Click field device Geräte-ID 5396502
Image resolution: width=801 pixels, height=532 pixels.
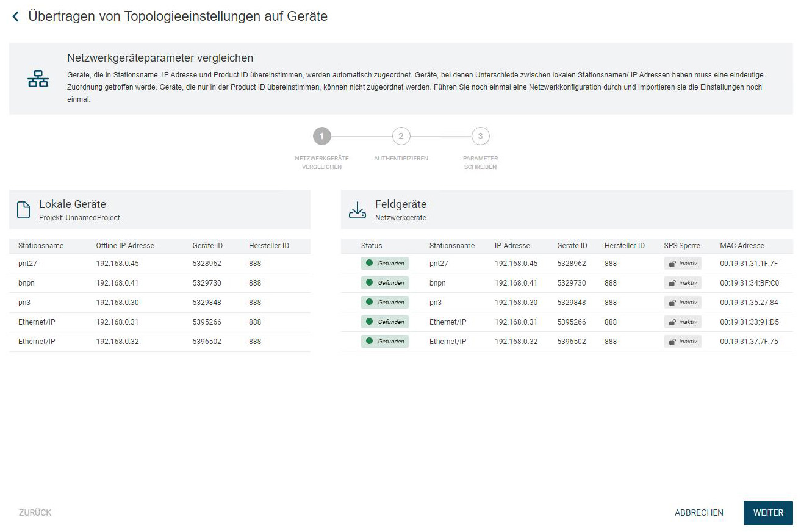(572, 342)
